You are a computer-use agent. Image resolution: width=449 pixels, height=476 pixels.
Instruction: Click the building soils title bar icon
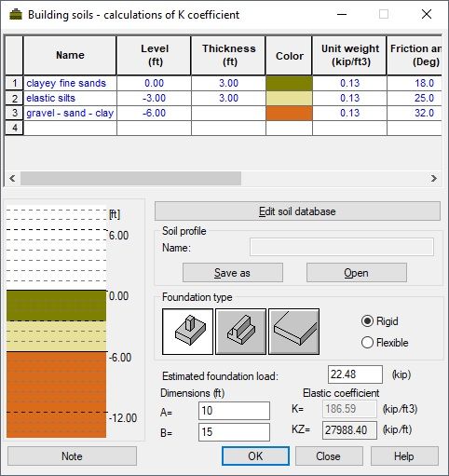pos(16,15)
